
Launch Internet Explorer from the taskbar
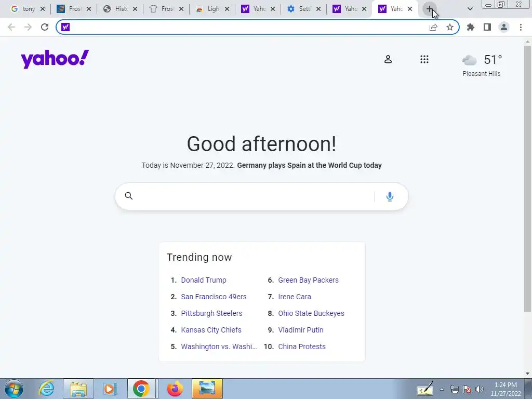[46, 389]
